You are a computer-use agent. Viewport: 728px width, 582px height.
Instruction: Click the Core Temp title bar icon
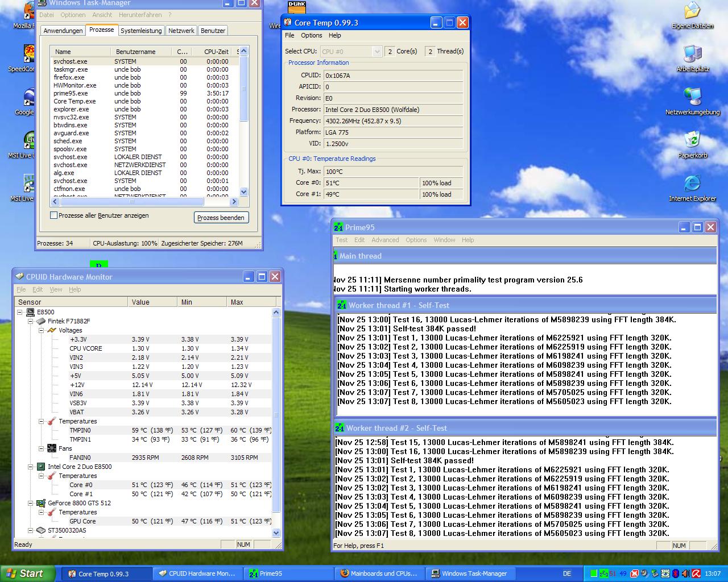pos(287,23)
